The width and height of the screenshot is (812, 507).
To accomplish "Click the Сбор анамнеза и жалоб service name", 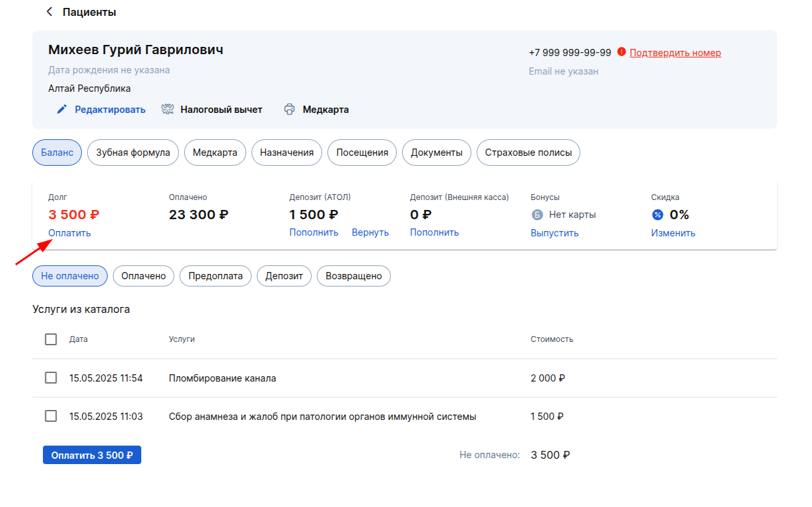I will pos(323,417).
